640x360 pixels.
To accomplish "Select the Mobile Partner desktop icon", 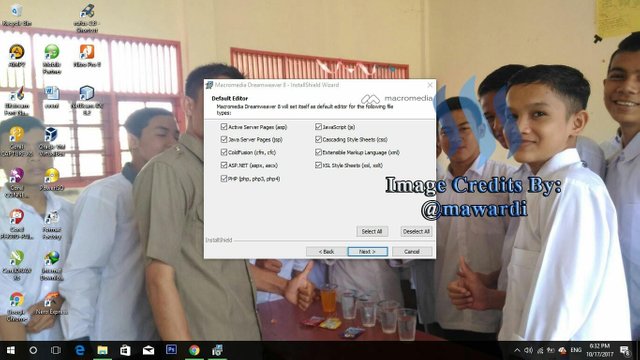I will point(52,59).
